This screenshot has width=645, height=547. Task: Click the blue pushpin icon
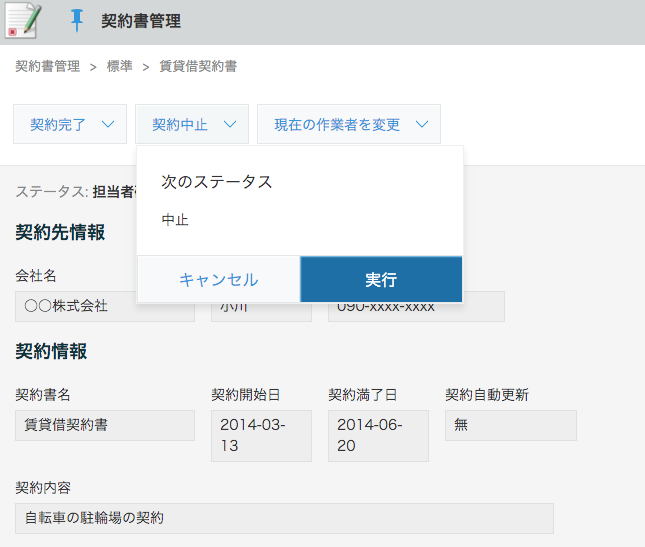(77, 21)
